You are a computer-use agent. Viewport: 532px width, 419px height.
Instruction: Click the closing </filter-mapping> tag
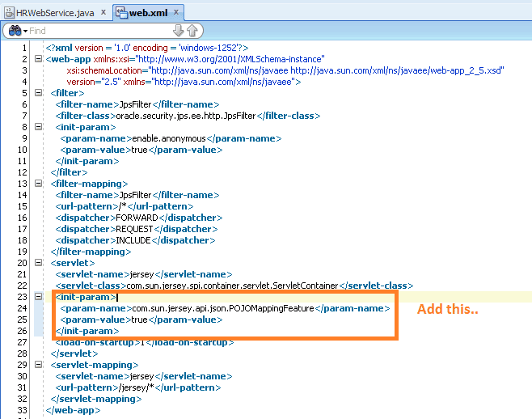click(91, 252)
